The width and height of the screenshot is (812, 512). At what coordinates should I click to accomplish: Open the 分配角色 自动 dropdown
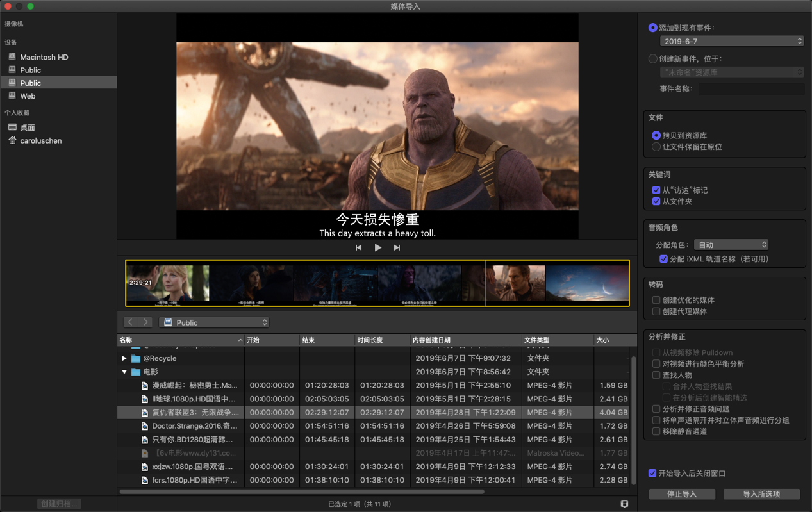point(731,245)
